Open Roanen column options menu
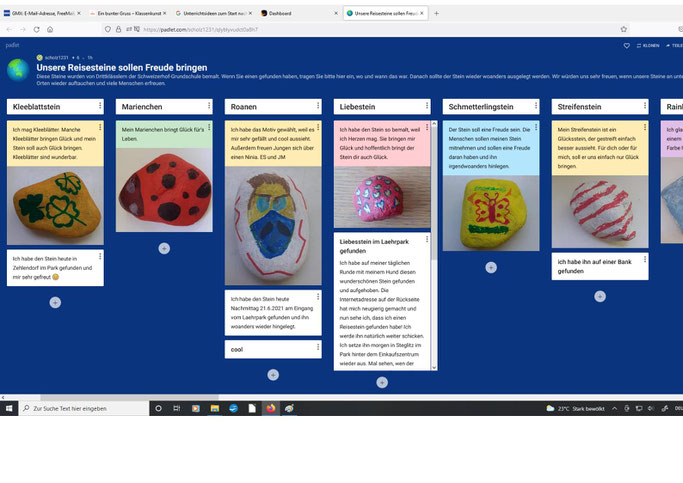This screenshot has width=683, height=483. 318,106
